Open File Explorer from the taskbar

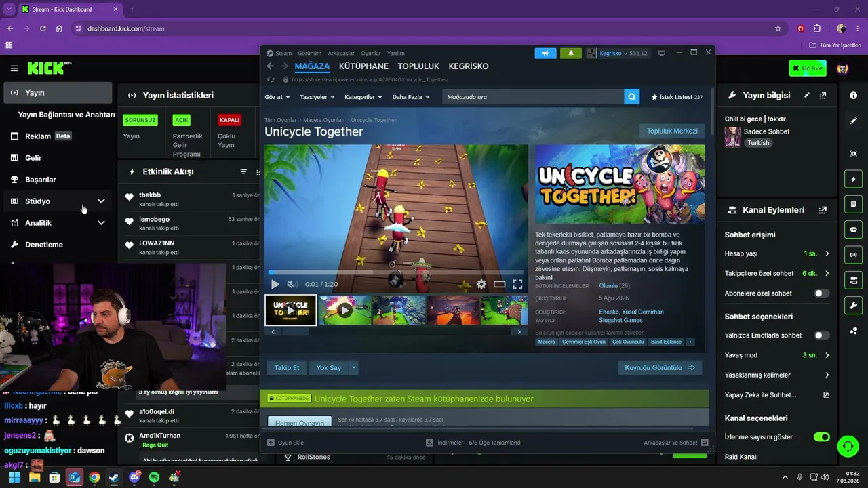pos(35,477)
